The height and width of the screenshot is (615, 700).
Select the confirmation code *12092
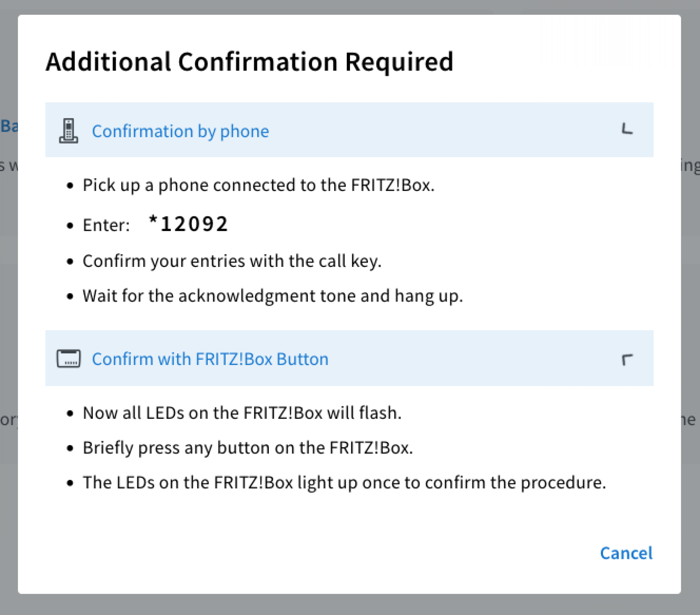188,223
